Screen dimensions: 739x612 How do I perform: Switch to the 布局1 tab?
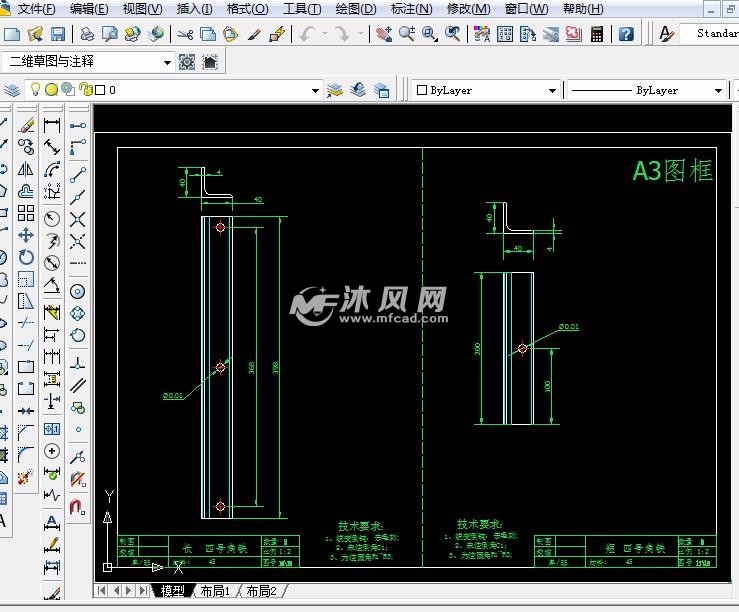pos(215,591)
